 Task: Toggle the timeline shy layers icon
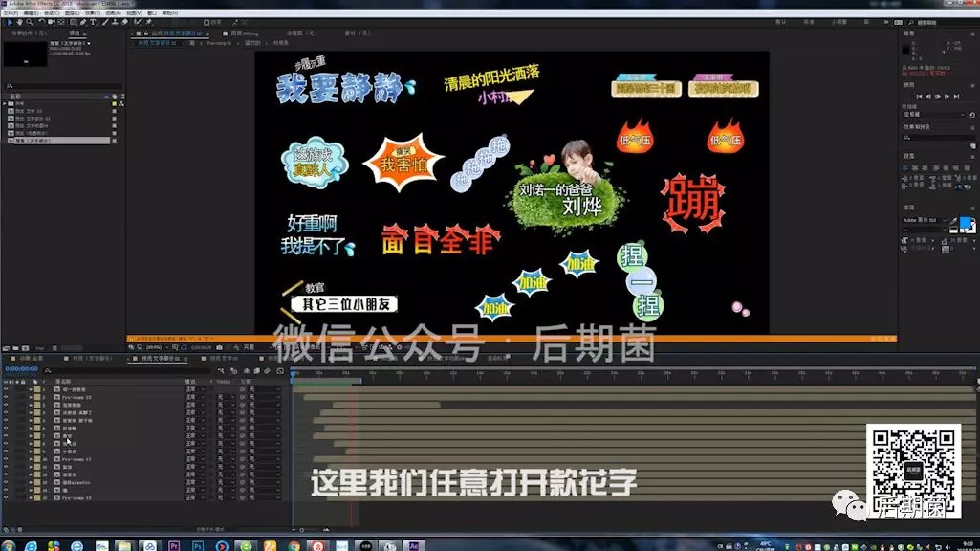click(x=247, y=371)
